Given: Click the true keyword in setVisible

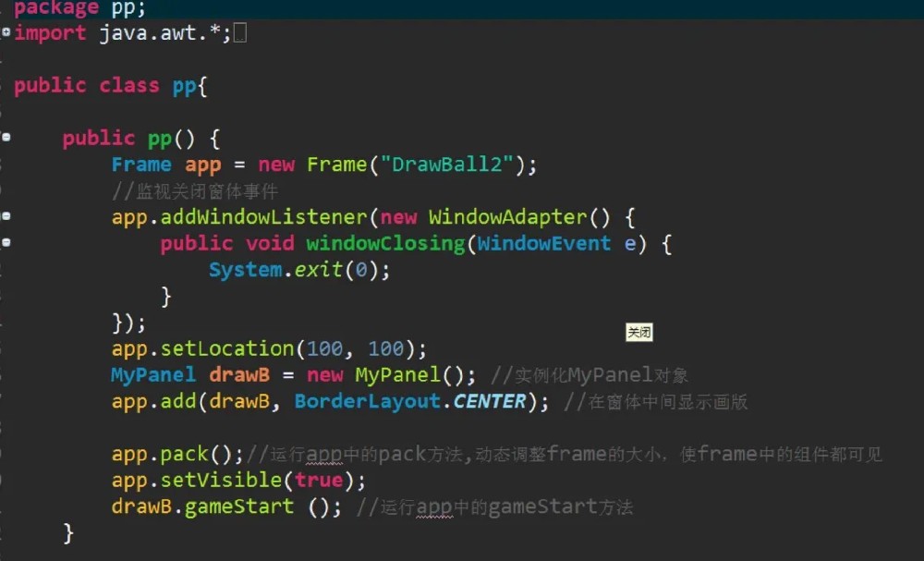Looking at the screenshot, I should point(318,481).
